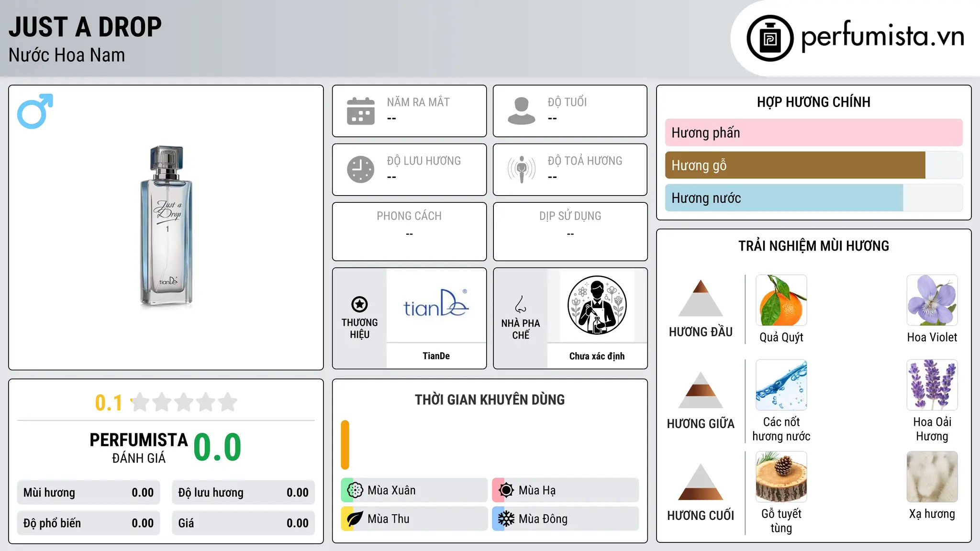Screen dimensions: 980x551
Task: Click the clock icon for Độ lưu hương
Action: pos(361,169)
